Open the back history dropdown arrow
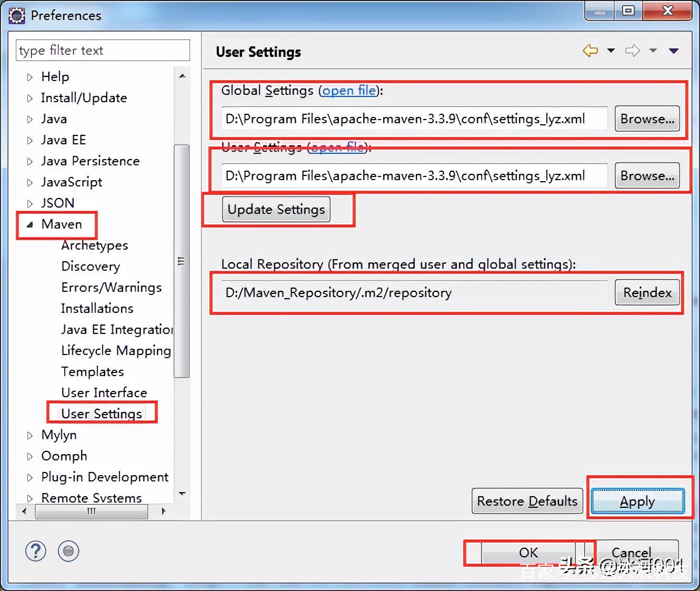 [x=611, y=51]
